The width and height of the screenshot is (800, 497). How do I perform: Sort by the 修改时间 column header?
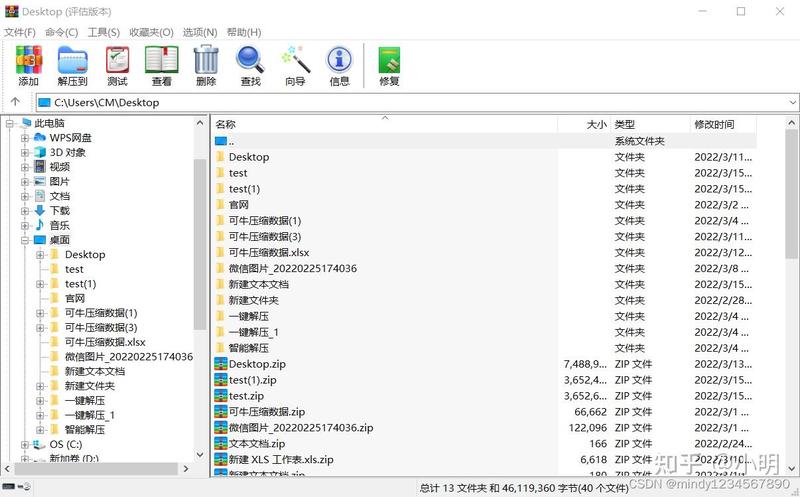pos(722,124)
